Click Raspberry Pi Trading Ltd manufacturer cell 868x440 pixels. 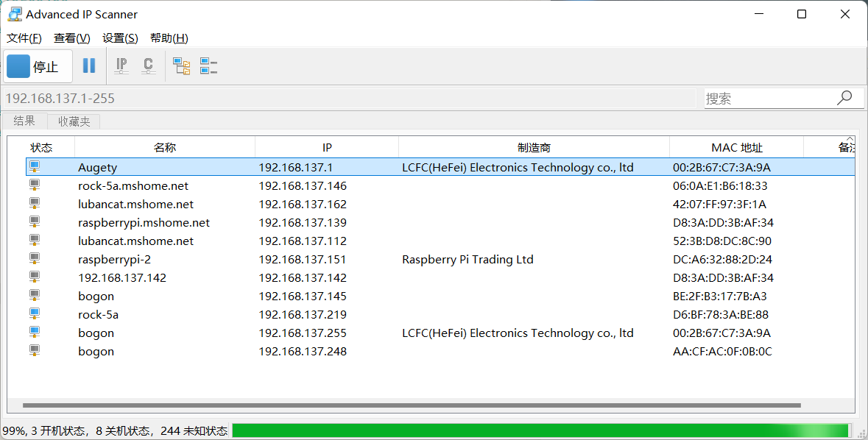pyautogui.click(x=467, y=260)
